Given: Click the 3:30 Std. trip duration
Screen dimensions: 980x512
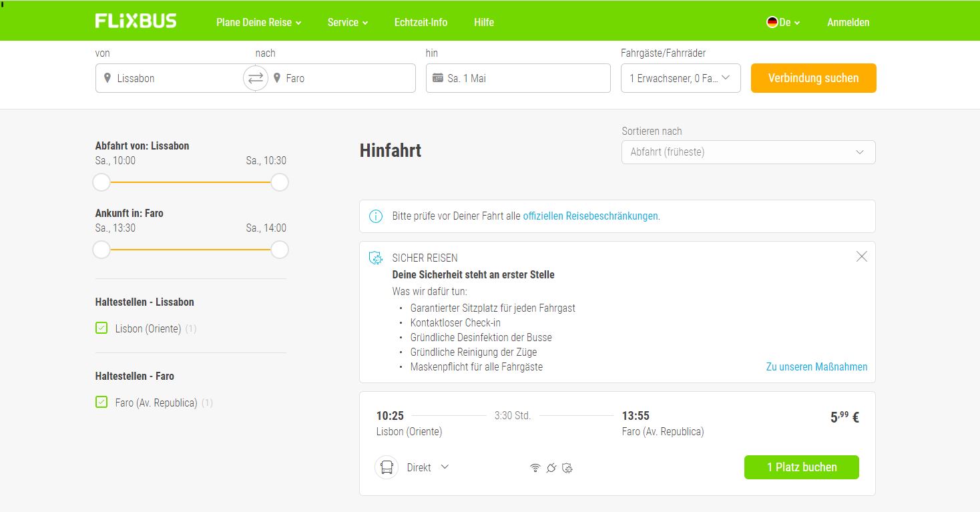Looking at the screenshot, I should pyautogui.click(x=513, y=415).
